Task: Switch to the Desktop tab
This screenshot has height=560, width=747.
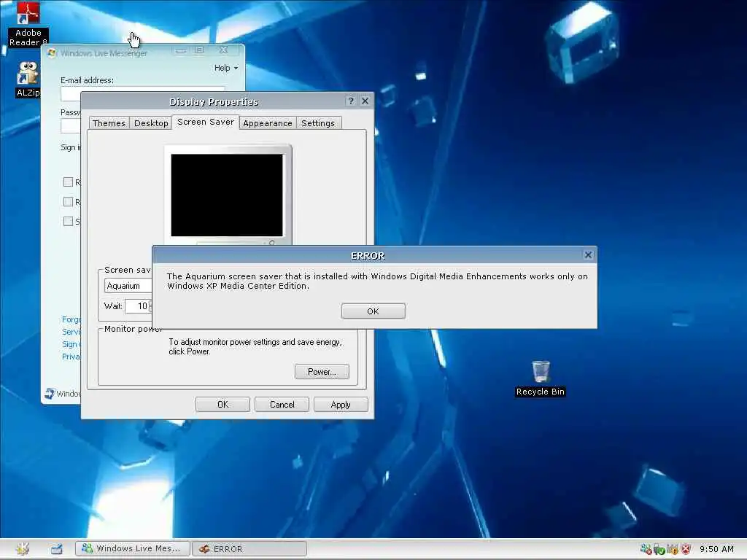Action: click(151, 123)
